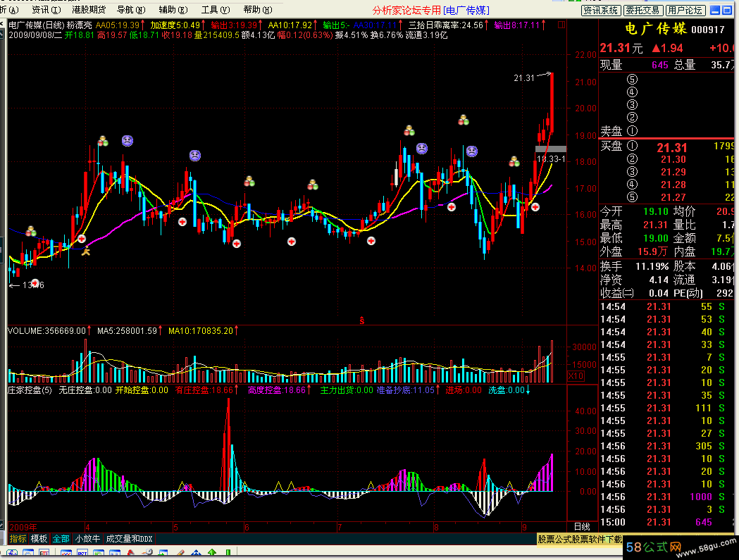This screenshot has height=560, width=739.
Task: Click the red plus marker beside the 13.76 label
Action: coord(35,283)
